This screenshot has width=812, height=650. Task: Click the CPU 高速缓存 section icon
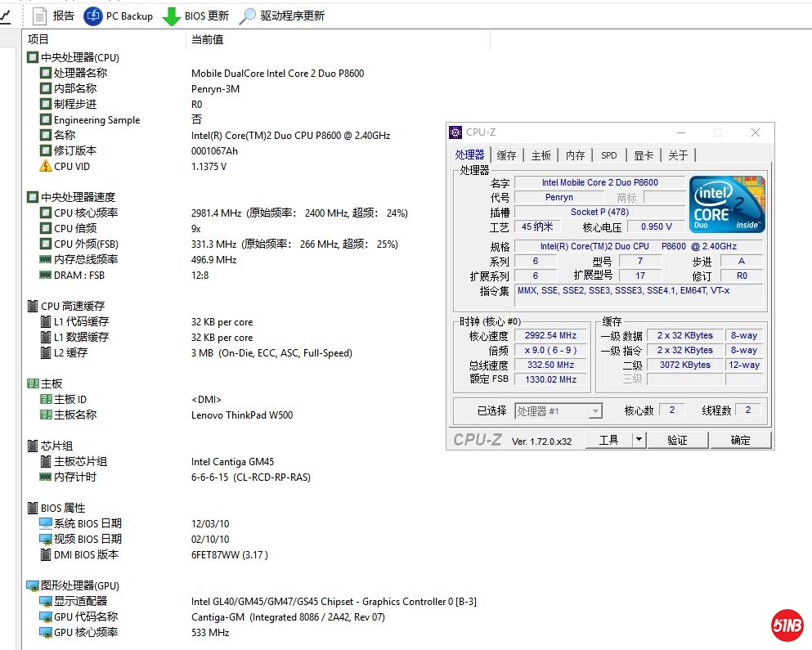33,306
